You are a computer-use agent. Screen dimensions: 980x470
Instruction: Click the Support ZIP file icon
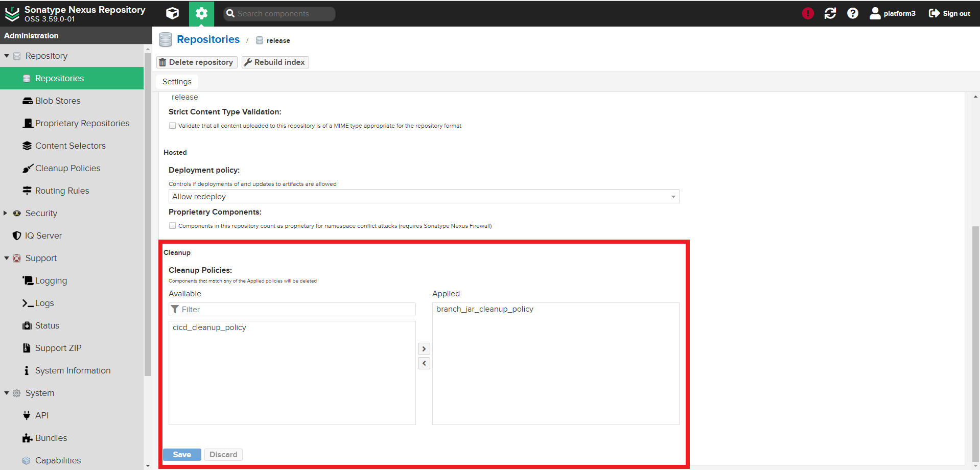click(x=27, y=348)
